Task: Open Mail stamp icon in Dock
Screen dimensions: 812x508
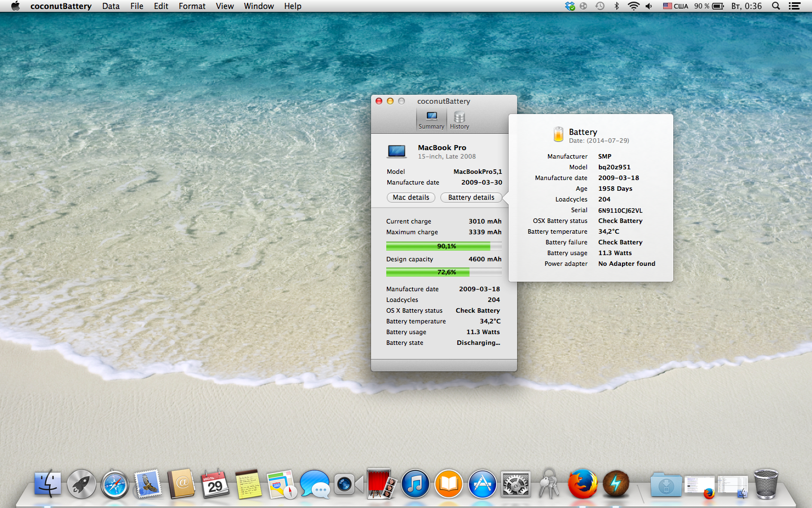Action: click(x=148, y=484)
